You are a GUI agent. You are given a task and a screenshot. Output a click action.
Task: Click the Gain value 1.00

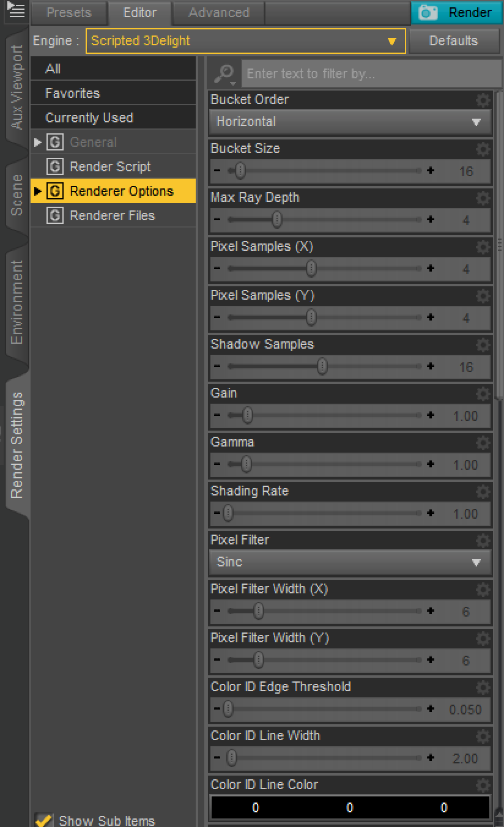[x=465, y=416]
